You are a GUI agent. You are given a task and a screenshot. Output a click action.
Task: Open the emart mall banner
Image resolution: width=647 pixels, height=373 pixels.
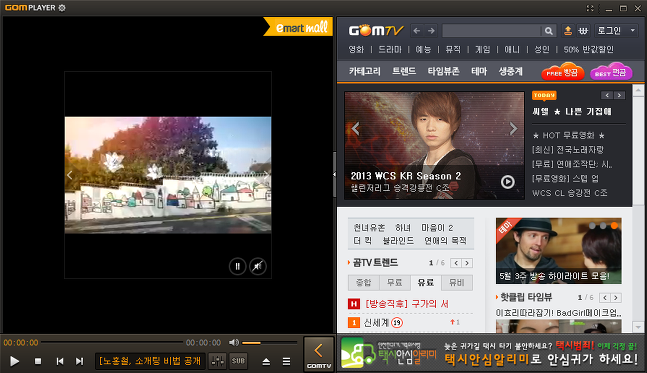pos(298,27)
